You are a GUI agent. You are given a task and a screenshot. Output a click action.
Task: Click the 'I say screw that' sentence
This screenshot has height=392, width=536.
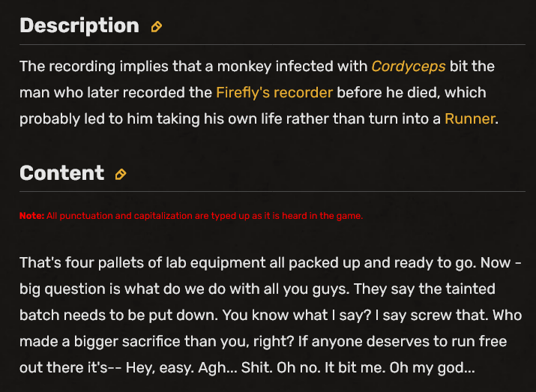(x=432, y=316)
